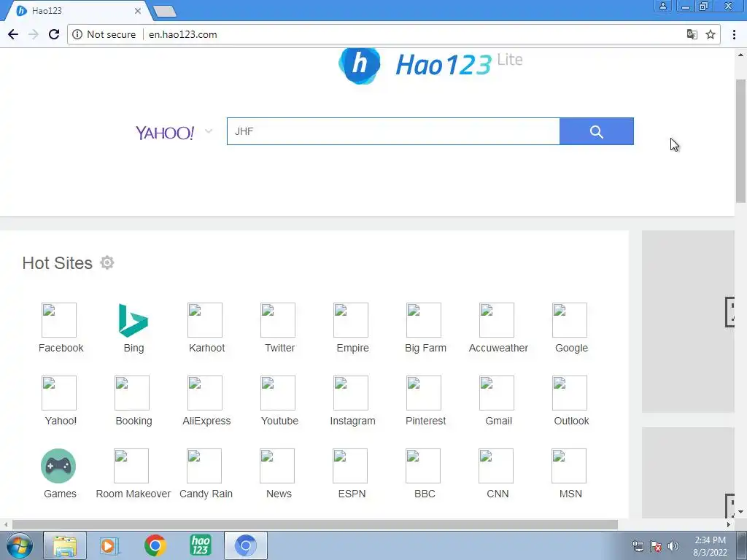Viewport: 747px width, 560px height.
Task: Open the Pinterest icon
Action: point(424,393)
